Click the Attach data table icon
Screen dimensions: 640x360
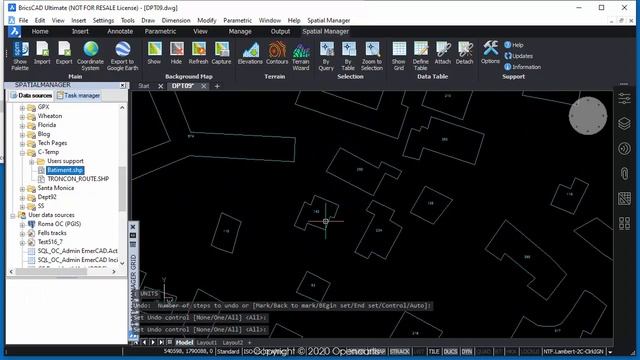(x=443, y=53)
